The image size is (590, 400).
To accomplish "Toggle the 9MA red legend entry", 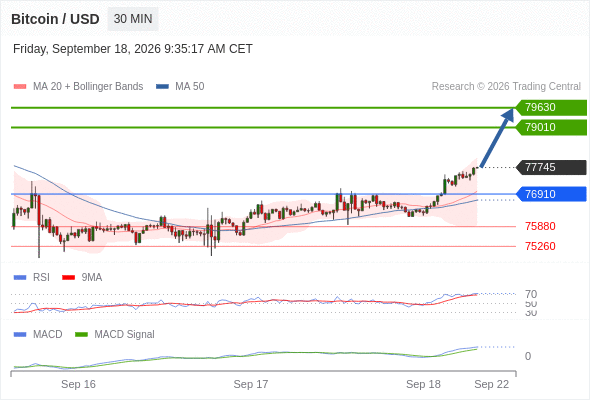I will pyautogui.click(x=82, y=277).
